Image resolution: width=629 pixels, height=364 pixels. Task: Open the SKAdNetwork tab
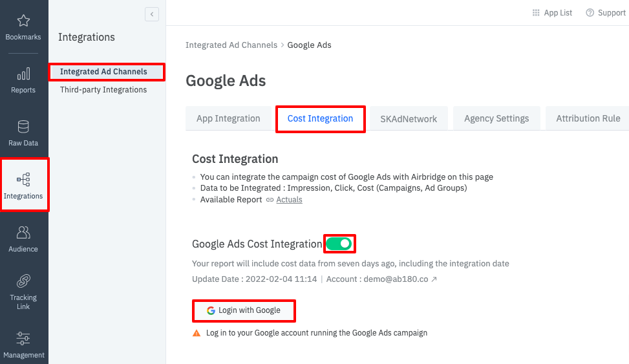pos(409,119)
